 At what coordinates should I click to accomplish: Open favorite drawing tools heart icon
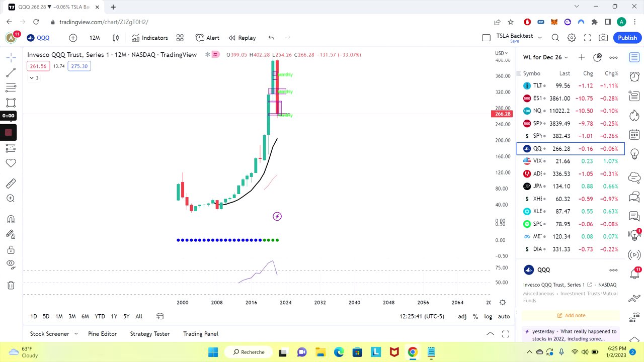[x=11, y=163]
